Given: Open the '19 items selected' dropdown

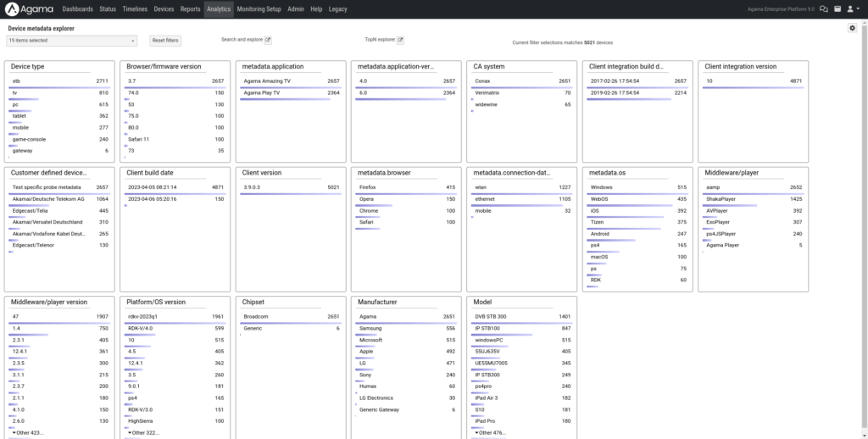Looking at the screenshot, I should [71, 40].
